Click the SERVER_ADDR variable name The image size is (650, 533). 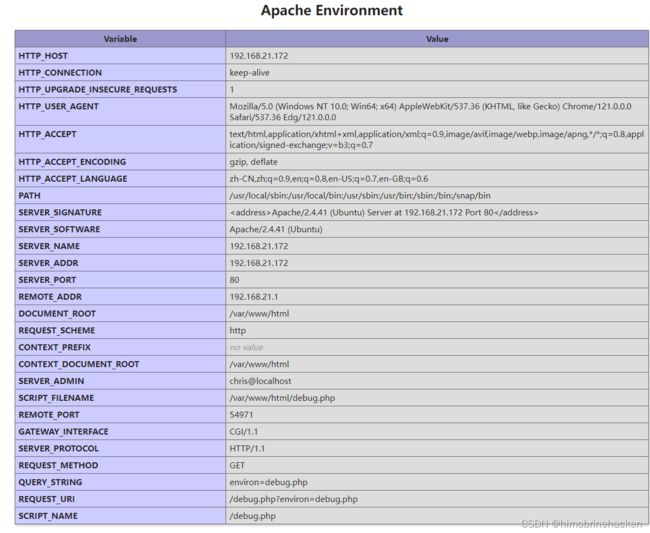(49, 263)
